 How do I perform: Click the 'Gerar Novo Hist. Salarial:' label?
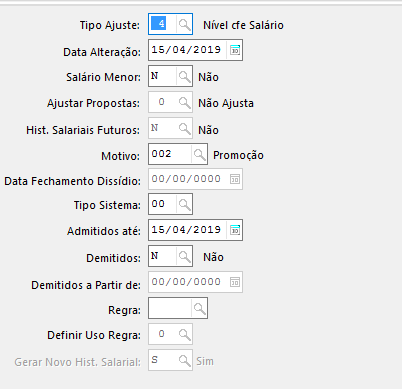tap(78, 362)
